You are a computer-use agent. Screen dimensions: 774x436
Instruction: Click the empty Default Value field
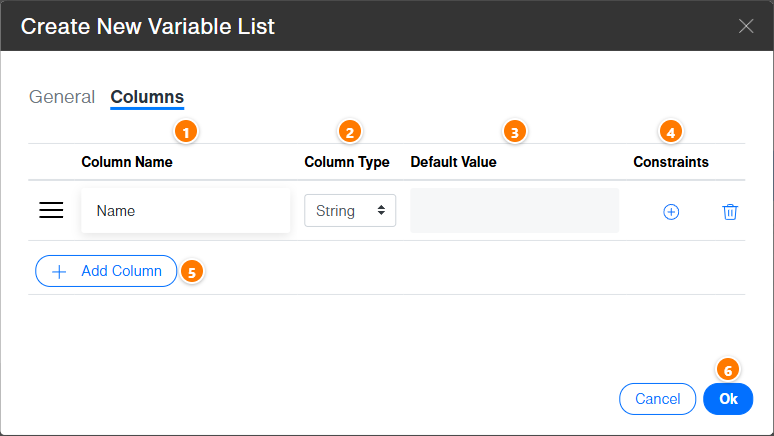coord(514,211)
